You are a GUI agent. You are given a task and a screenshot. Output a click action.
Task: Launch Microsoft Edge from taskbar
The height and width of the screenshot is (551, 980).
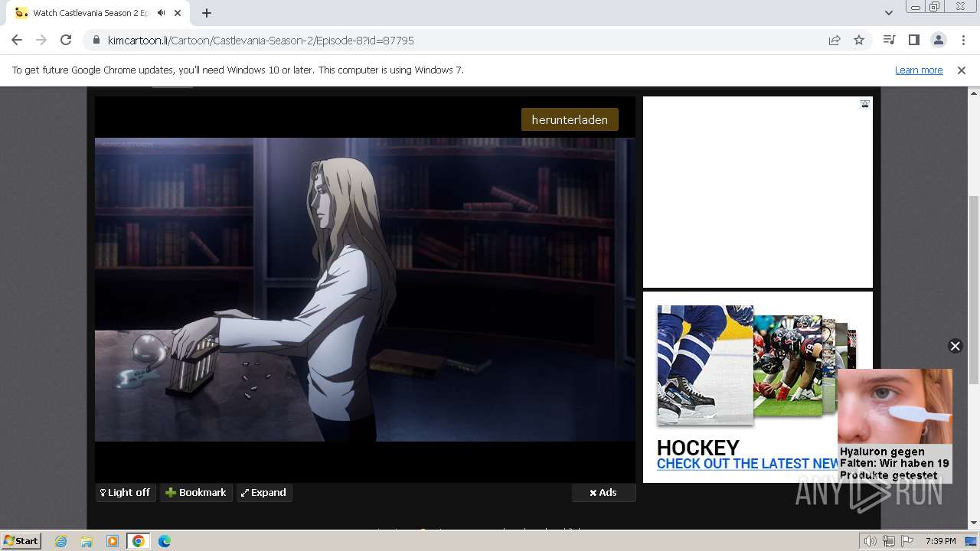(165, 541)
